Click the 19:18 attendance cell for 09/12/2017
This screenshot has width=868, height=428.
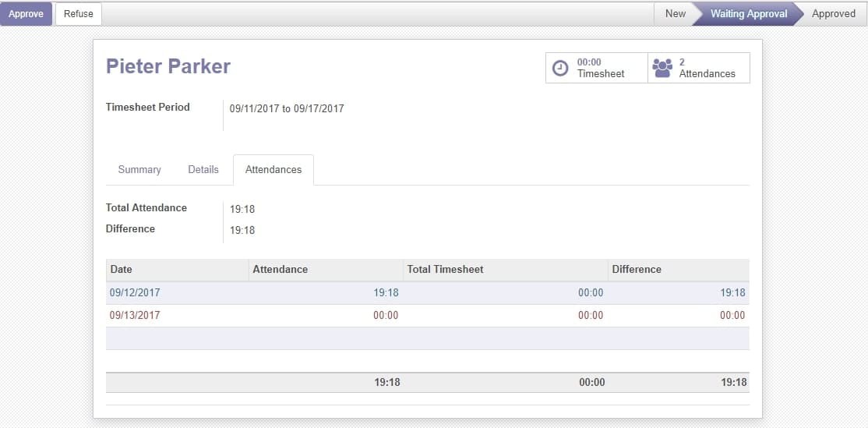point(386,293)
